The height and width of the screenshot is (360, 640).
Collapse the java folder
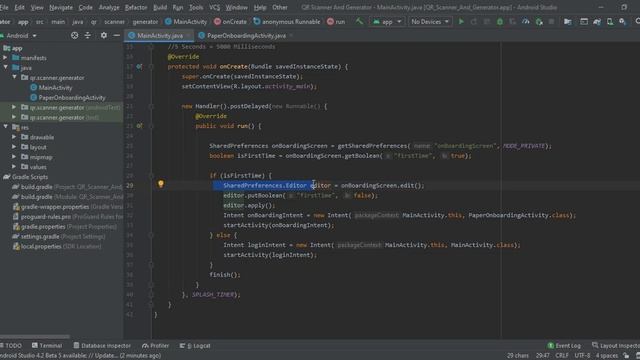coord(5,68)
